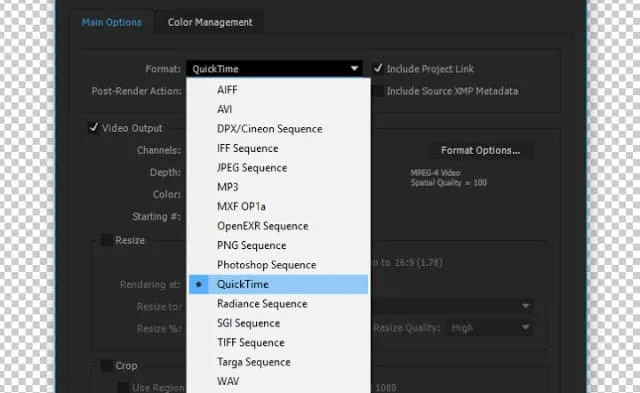Screen dimensions: 640x393
Task: Open the Resize Quality dropdown set to High
Action: tap(490, 328)
